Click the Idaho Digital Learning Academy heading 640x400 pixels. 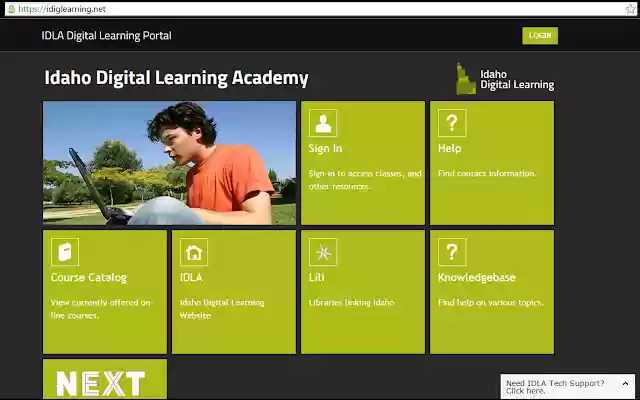176,78
